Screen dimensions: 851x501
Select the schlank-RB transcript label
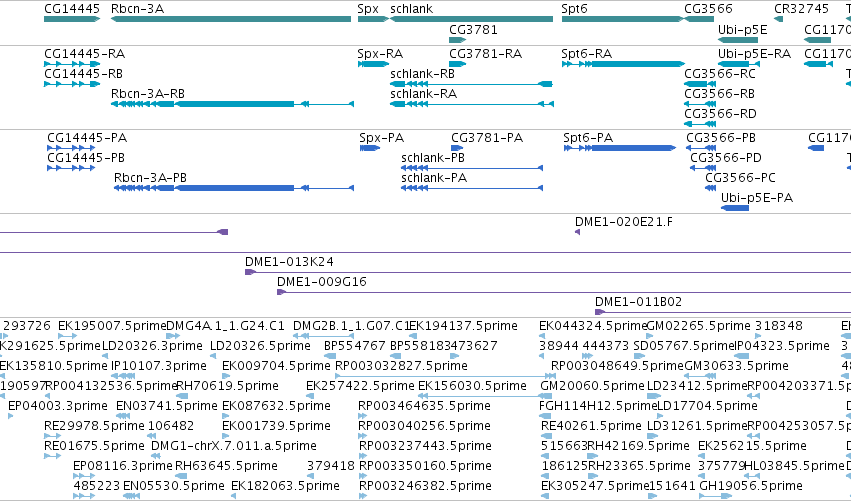(422, 74)
